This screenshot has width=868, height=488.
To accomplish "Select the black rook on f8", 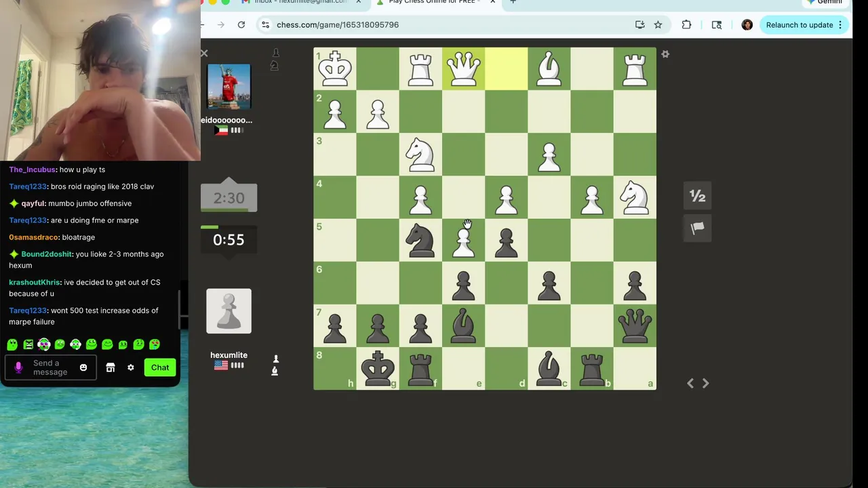I will tap(420, 368).
